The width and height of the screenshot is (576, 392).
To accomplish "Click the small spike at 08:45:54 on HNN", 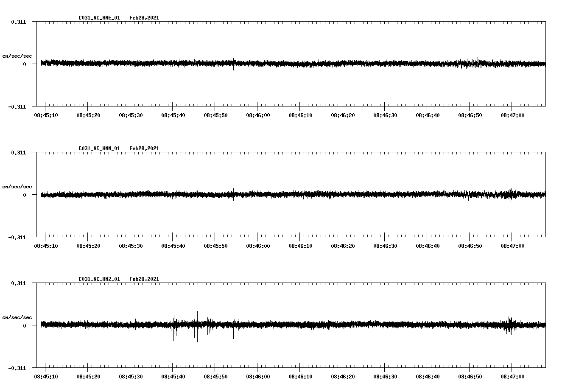I will (x=234, y=194).
